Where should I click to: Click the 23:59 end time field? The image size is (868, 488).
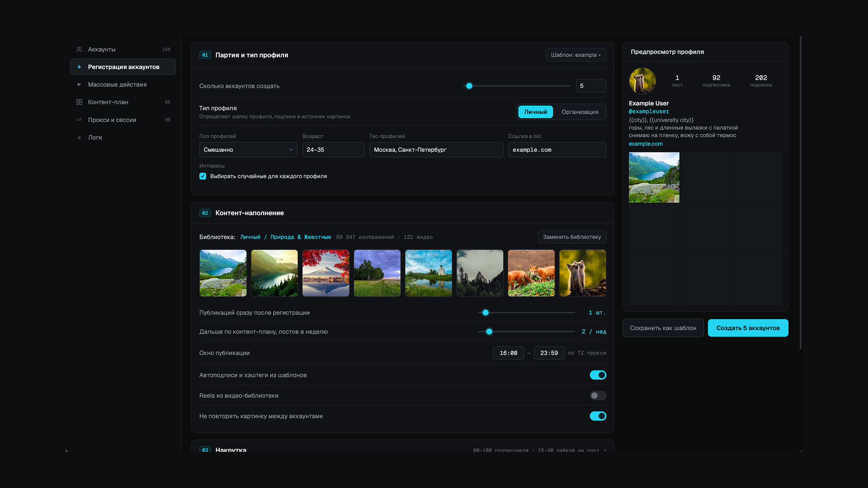point(549,353)
